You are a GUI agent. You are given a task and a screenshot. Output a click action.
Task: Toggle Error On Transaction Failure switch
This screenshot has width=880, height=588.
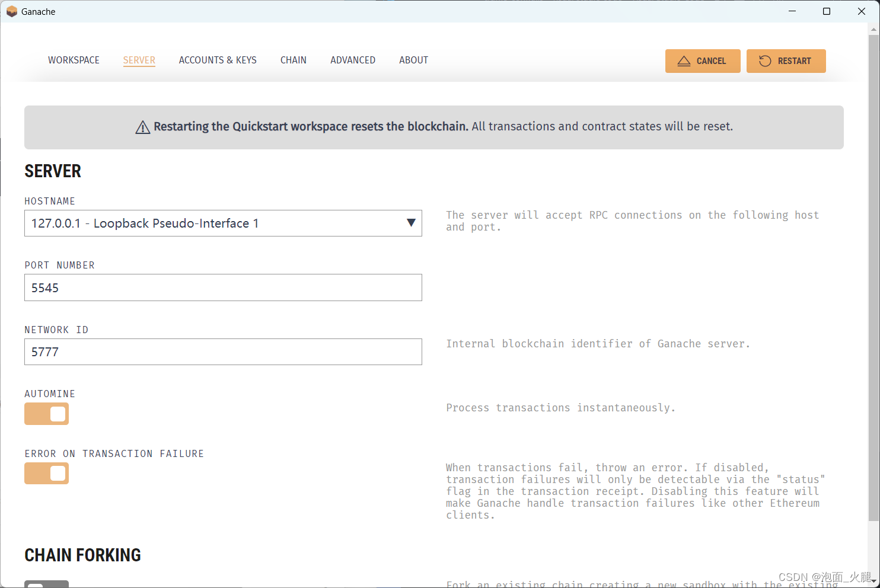tap(46, 473)
